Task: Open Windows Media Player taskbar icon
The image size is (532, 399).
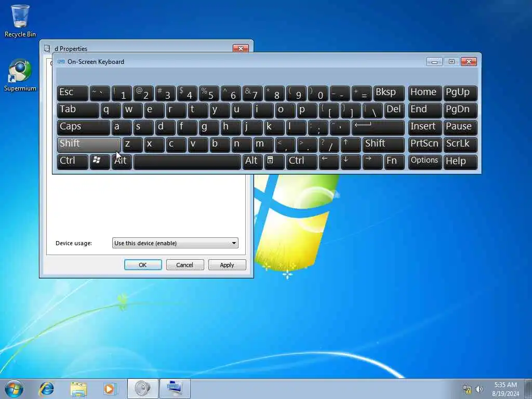Action: [x=110, y=389]
